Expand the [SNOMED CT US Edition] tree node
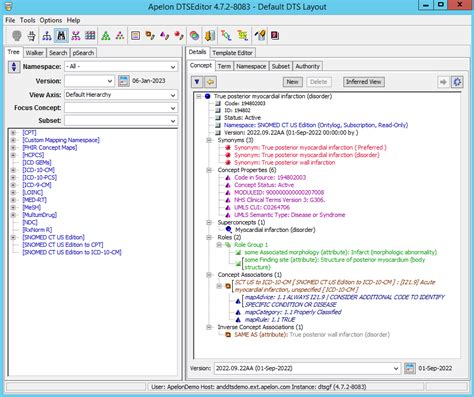Screen dimensions: 474x397 [13, 237]
